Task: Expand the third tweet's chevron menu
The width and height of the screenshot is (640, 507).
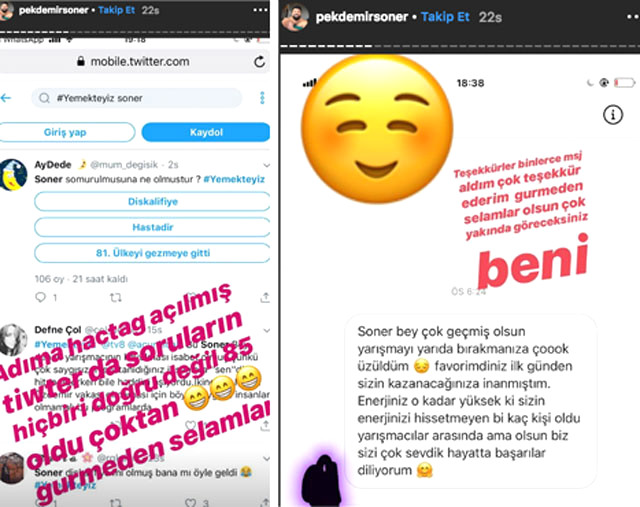Action: click(x=267, y=459)
